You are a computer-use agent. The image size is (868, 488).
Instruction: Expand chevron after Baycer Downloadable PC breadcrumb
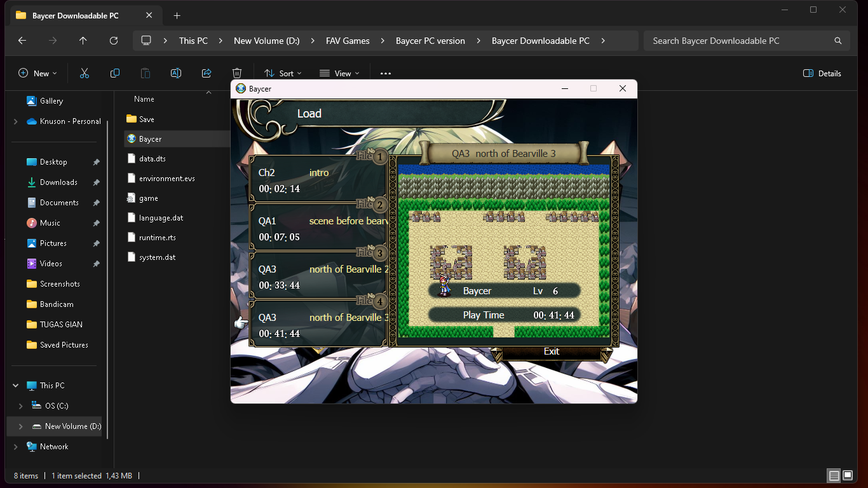[x=603, y=41]
